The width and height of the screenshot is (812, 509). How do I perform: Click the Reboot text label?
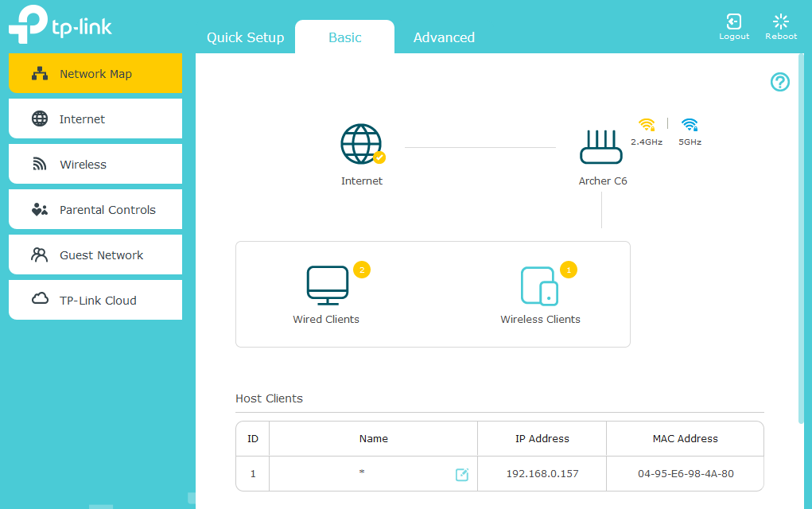781,37
